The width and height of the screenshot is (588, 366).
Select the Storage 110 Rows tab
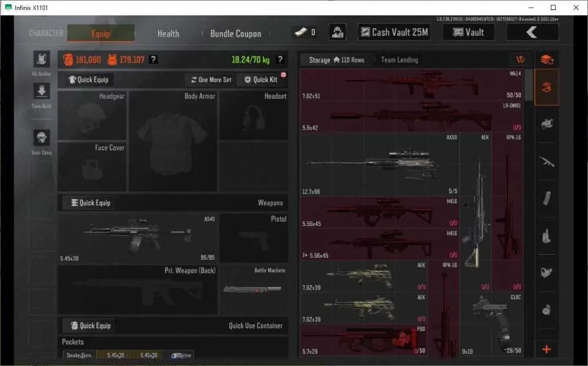[x=336, y=59]
